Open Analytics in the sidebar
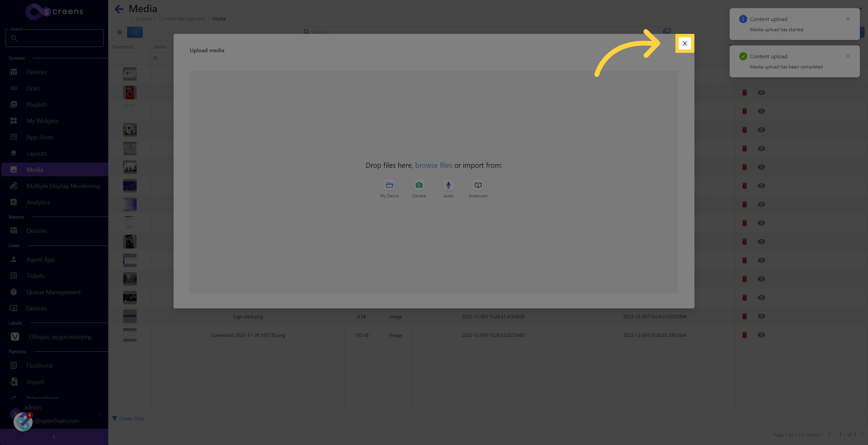Screen dimensions: 868x445 [38, 202]
